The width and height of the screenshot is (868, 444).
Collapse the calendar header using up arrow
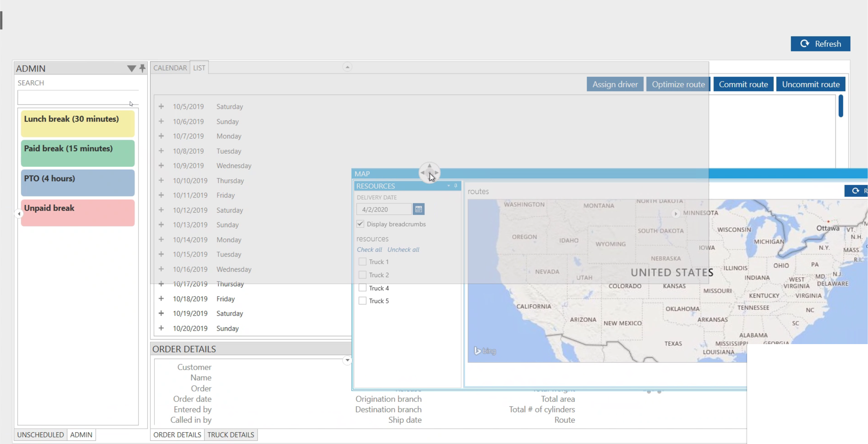(347, 67)
